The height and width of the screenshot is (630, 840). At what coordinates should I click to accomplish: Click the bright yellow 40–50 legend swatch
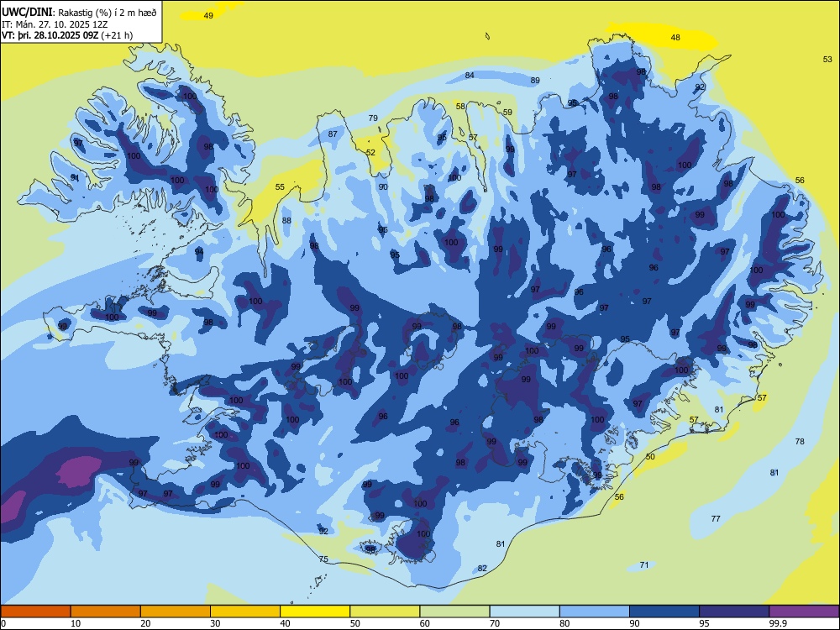point(315,612)
